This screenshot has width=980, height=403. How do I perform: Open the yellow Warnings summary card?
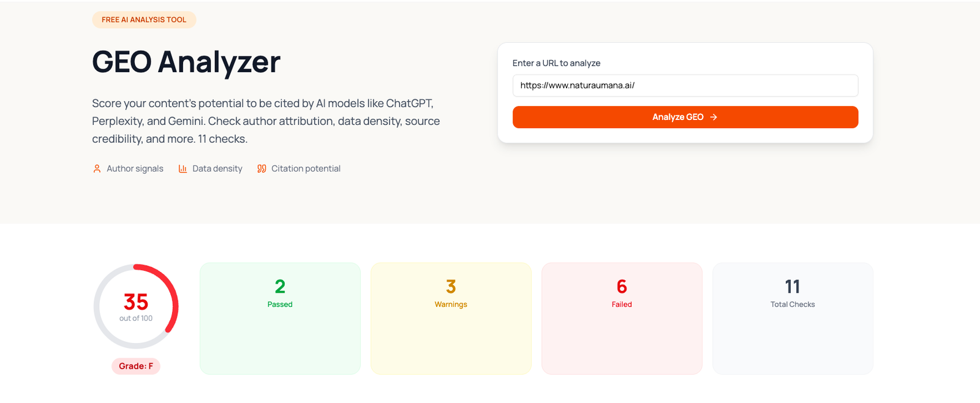click(x=451, y=318)
